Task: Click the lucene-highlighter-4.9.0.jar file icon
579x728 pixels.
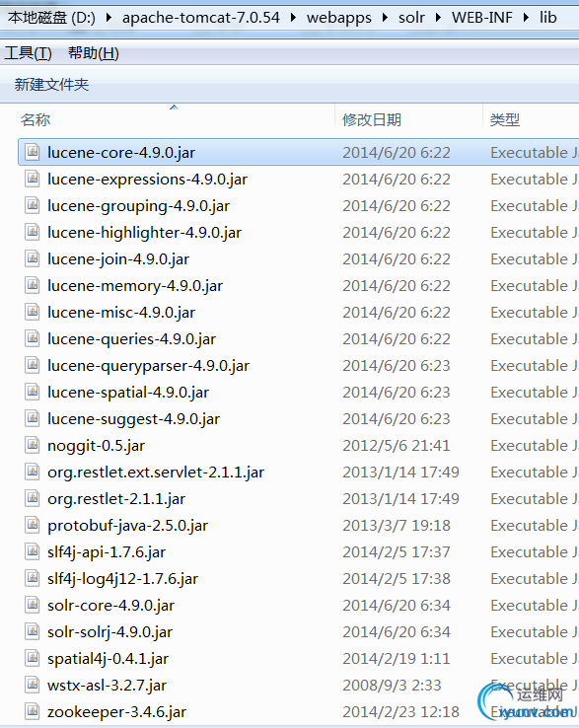Action: click(x=32, y=232)
